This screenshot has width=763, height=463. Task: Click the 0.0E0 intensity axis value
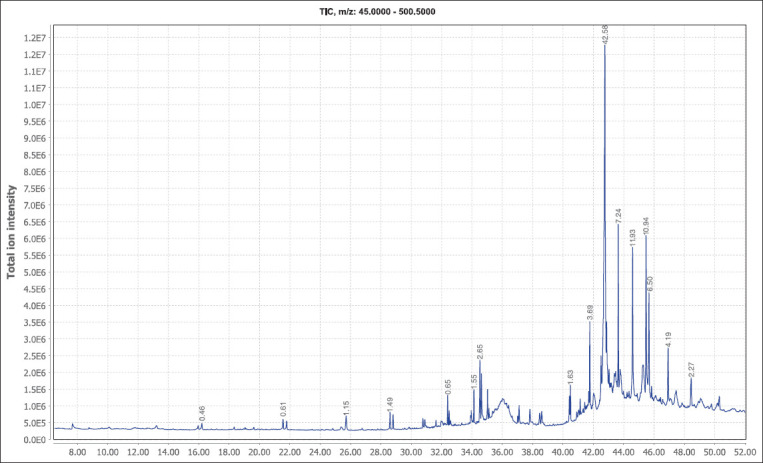coord(34,440)
